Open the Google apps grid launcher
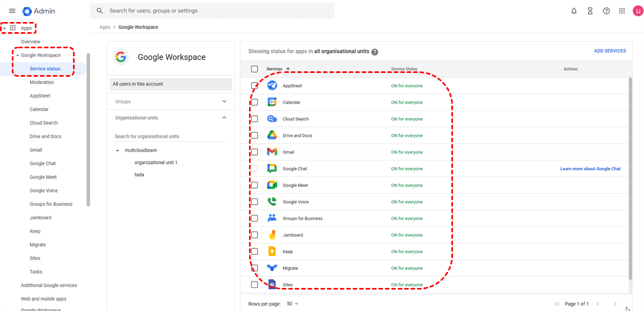 (x=622, y=11)
